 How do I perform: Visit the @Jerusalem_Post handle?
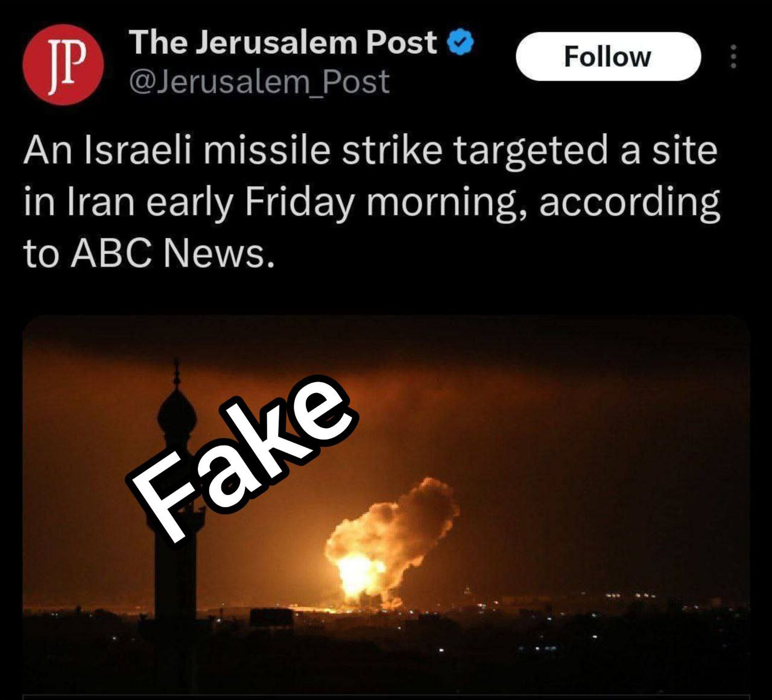pos(259,81)
